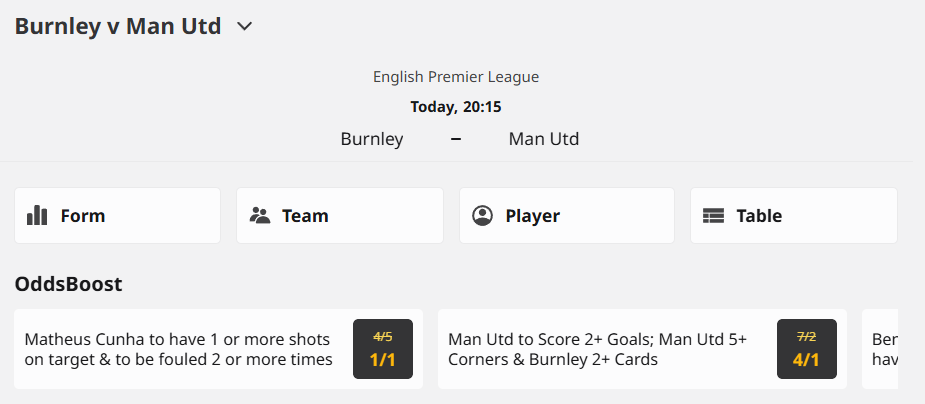
Task: Show the Table tab
Action: coord(793,215)
